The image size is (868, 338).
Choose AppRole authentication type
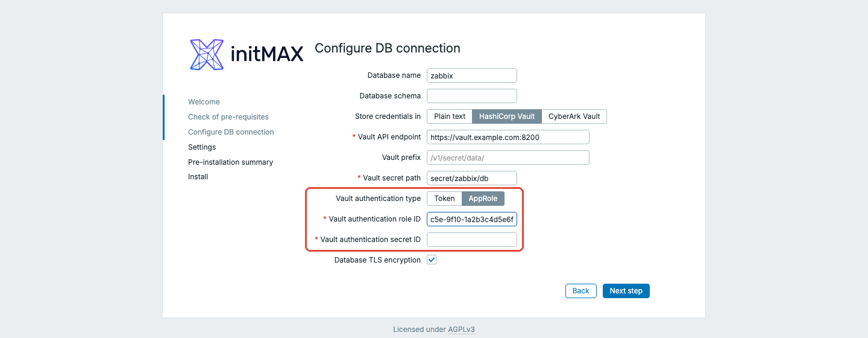point(483,199)
